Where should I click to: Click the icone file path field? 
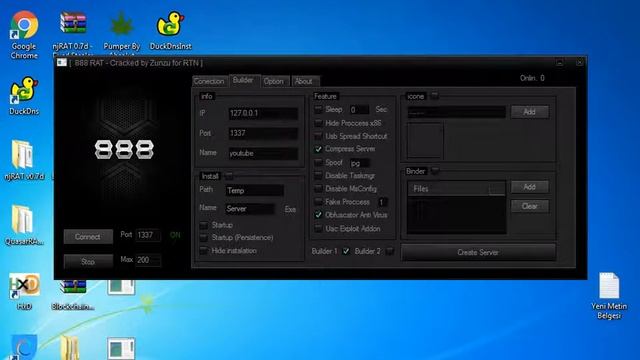[x=456, y=112]
